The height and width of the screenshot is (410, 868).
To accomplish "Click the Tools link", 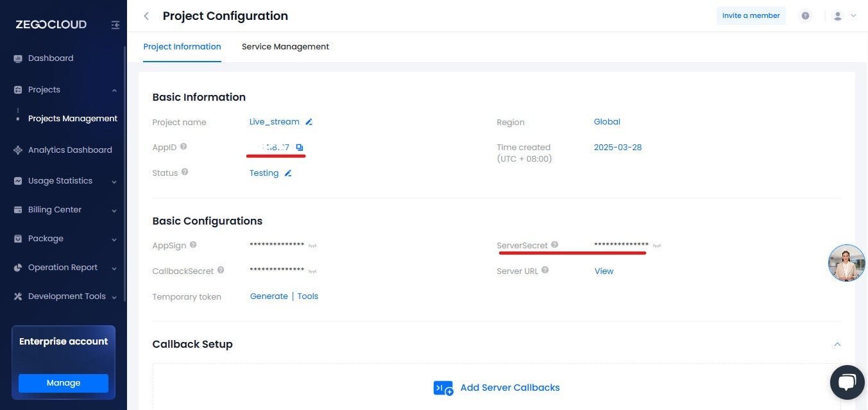I will tap(308, 296).
